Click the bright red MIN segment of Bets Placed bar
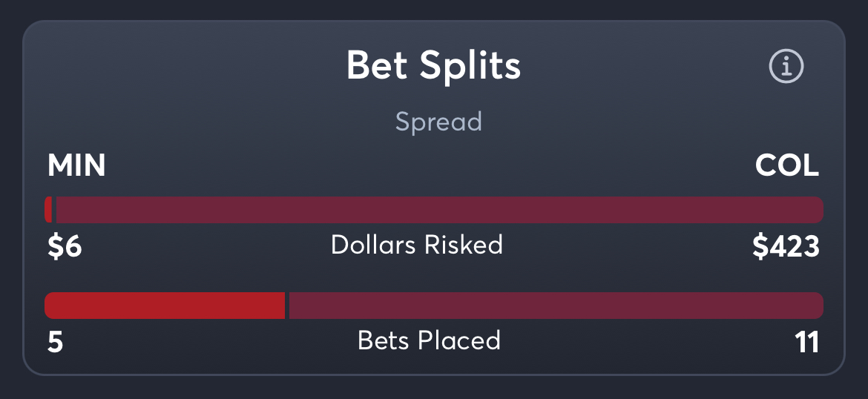Screen dimensions: 868x399 164,306
